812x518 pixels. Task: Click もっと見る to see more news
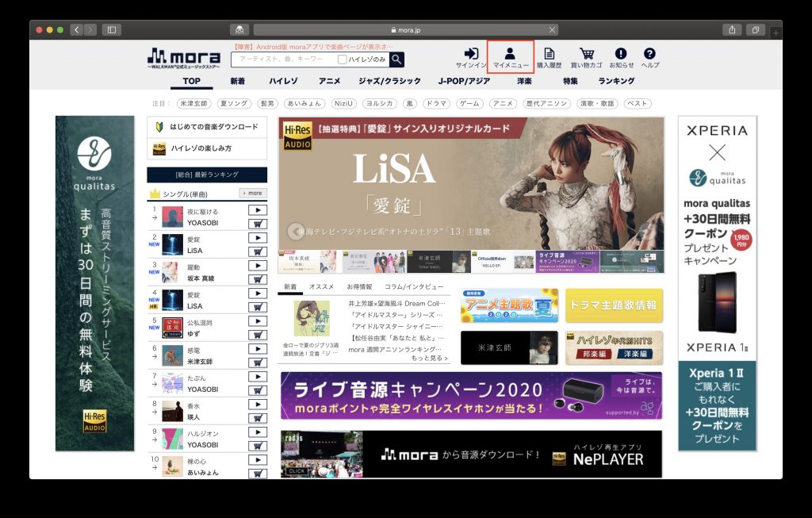click(x=429, y=358)
